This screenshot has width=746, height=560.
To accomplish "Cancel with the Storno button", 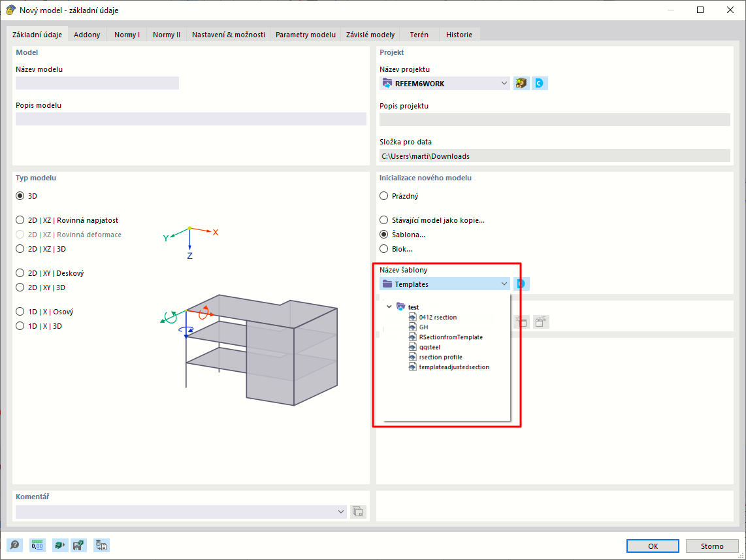I will pyautogui.click(x=712, y=546).
